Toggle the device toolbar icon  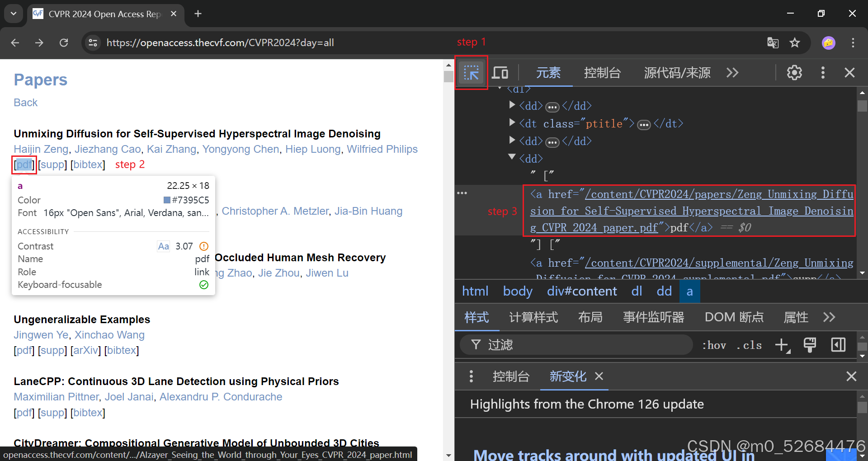point(500,73)
